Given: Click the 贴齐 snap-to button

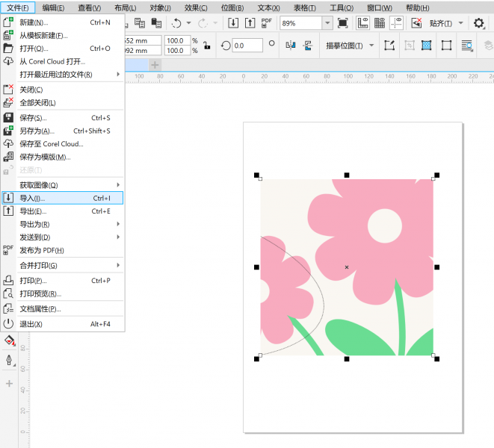Looking at the screenshot, I should click(x=441, y=23).
